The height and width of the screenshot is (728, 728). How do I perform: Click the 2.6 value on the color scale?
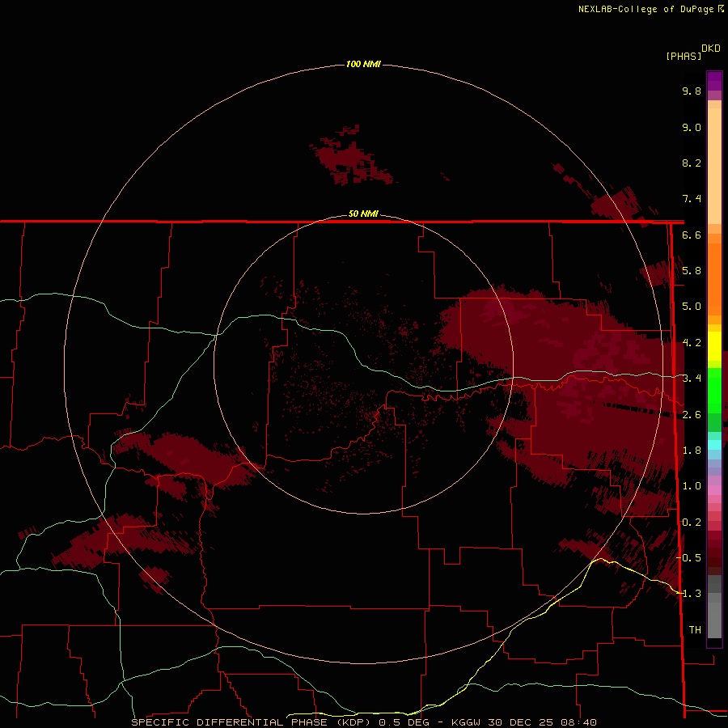point(692,415)
